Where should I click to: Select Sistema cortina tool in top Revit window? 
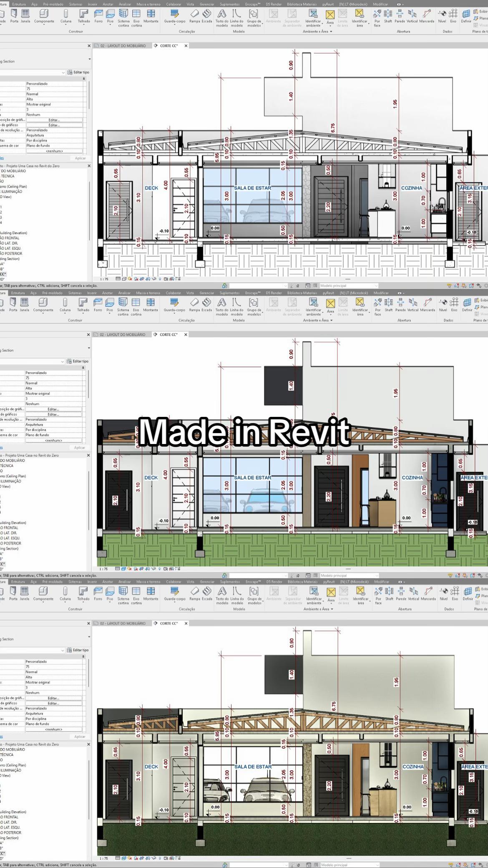[123, 18]
